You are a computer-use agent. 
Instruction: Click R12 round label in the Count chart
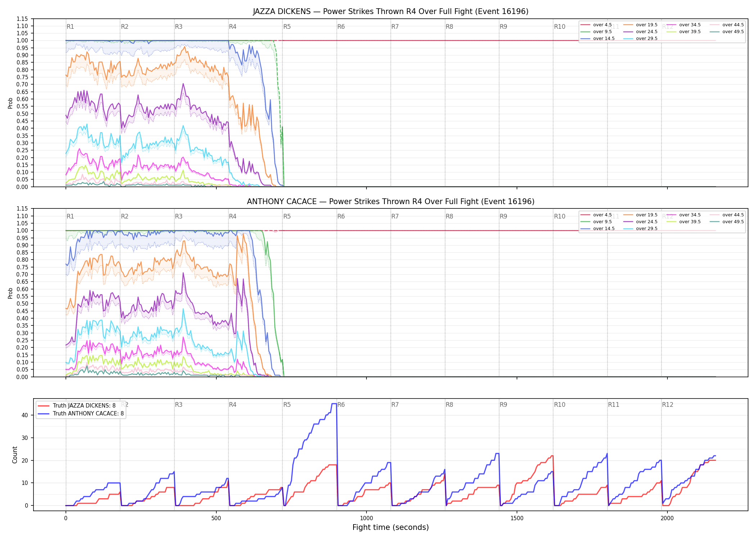(668, 405)
